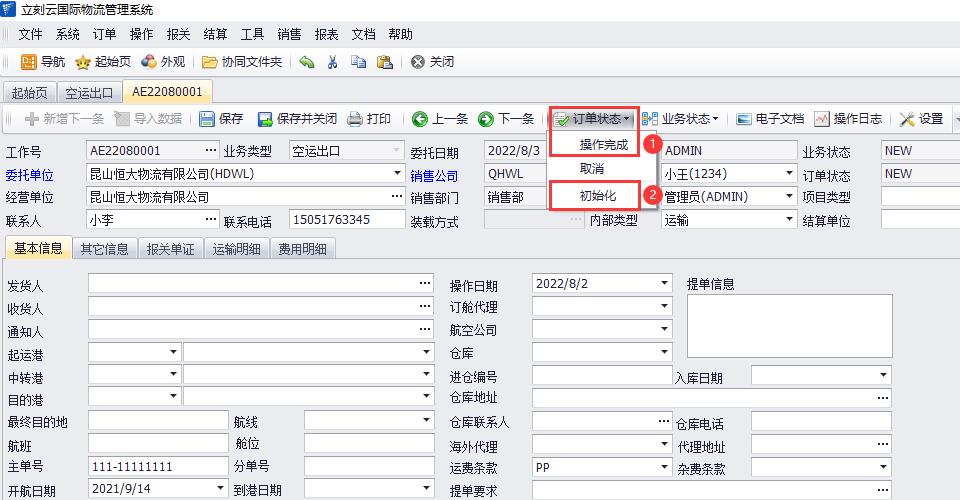Open the 导航 navigation button

[x=43, y=62]
